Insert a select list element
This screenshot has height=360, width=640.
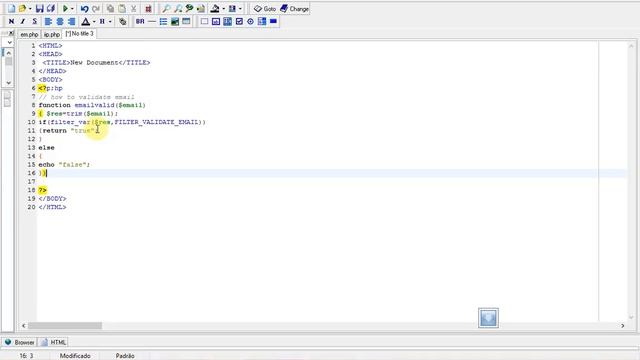coord(262,21)
